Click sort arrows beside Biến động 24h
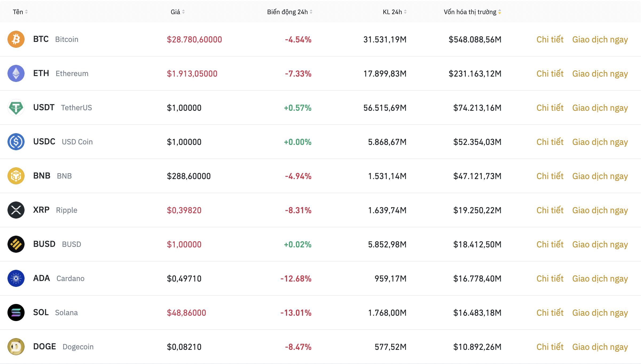Viewport: 643px width, 364px height. coord(311,12)
